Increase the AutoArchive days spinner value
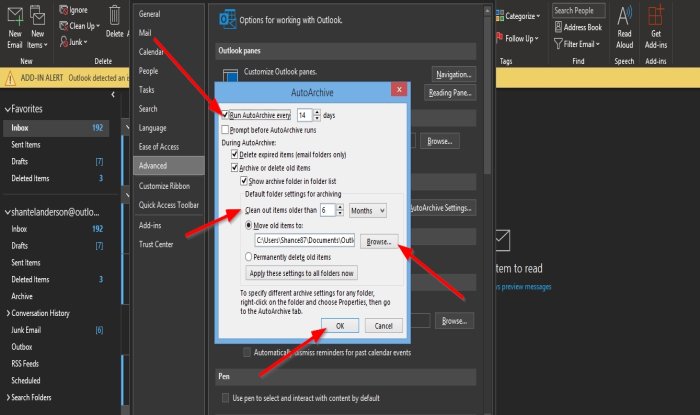700x415 pixels. pos(317,112)
